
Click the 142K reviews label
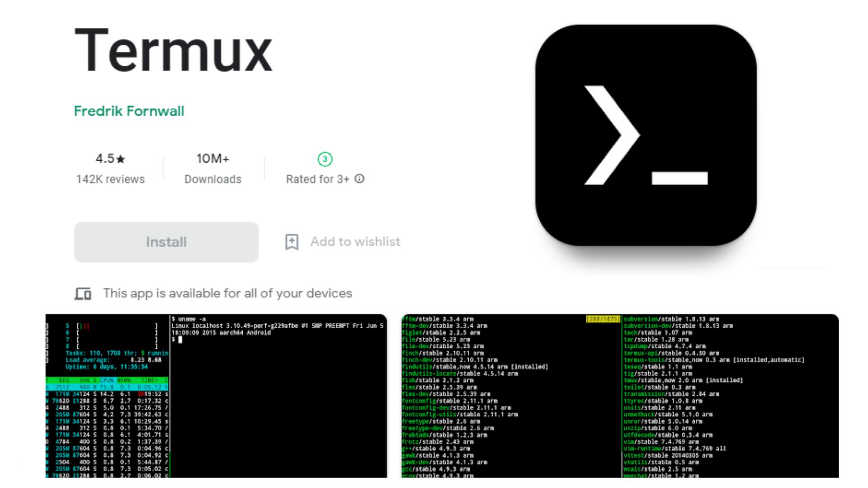point(110,179)
